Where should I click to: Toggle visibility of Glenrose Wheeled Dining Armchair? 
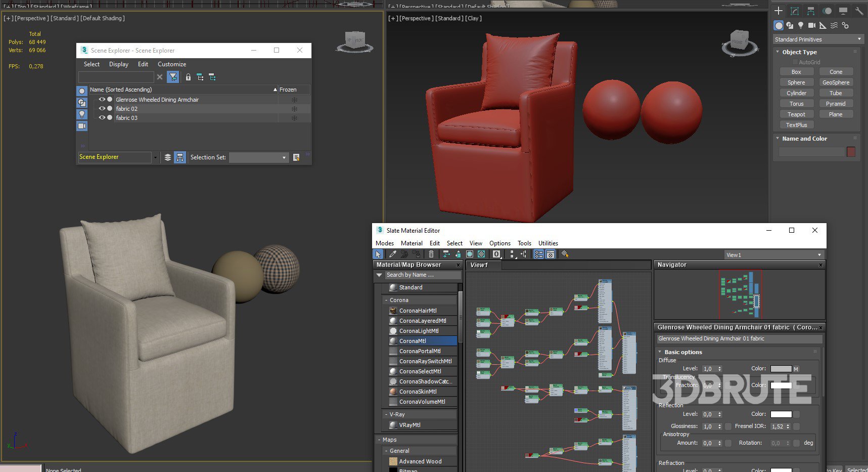(x=102, y=100)
